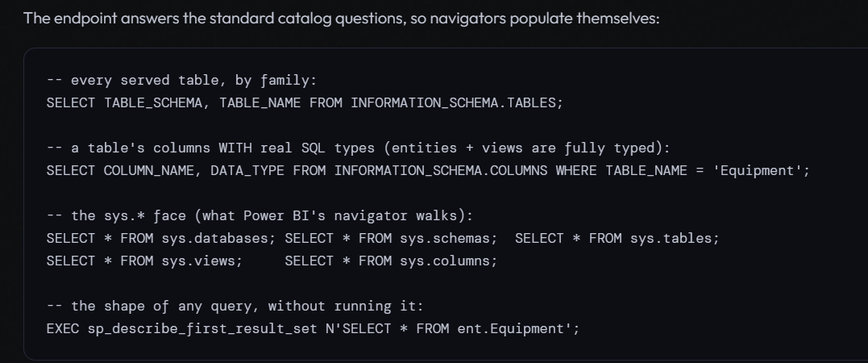Click the sys.views query
Viewport: 868px width, 363px height.
[144, 261]
